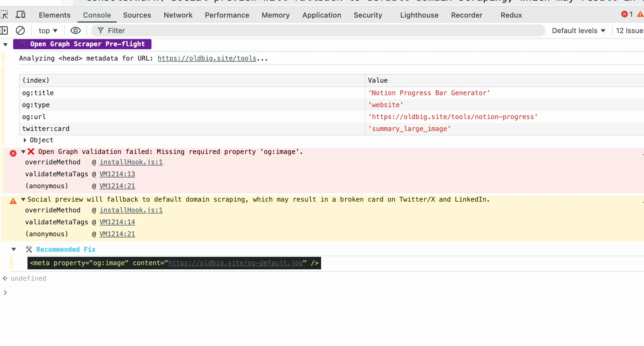Open the og-default.jpg URL link

click(x=235, y=263)
